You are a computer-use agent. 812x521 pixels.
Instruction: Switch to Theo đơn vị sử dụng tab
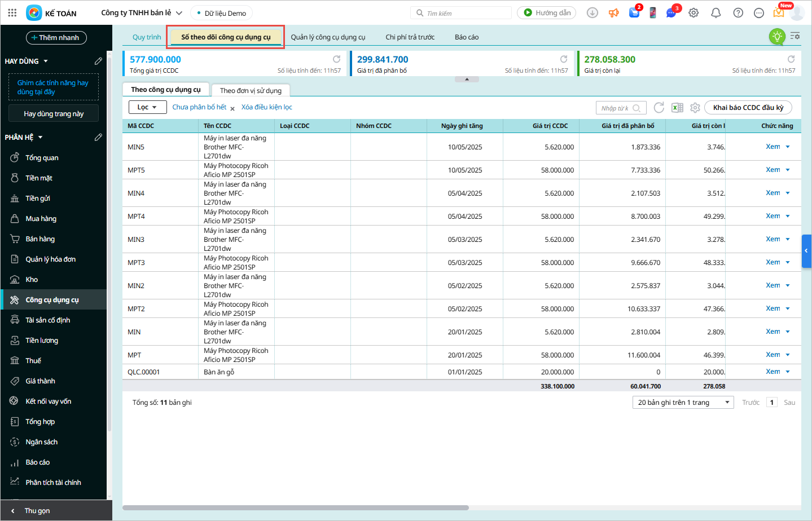(x=251, y=90)
